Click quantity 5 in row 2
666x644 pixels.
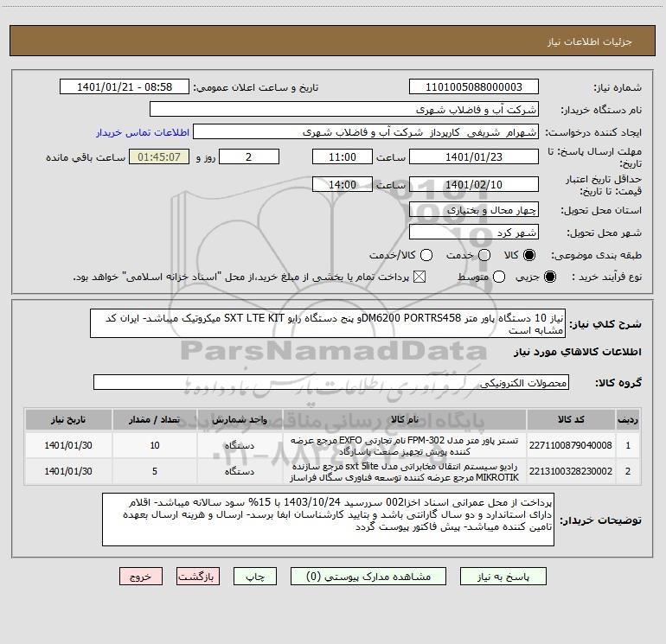click(x=155, y=471)
